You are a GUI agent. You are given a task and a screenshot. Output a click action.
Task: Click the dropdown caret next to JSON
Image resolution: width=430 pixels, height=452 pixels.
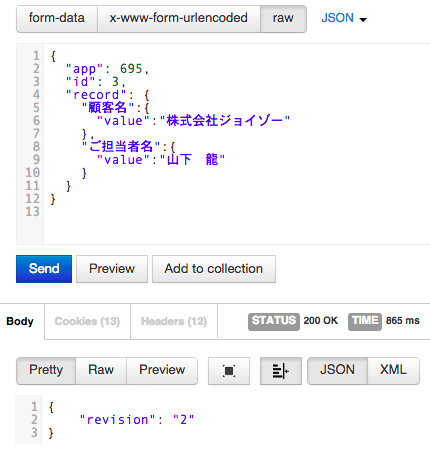pos(363,19)
